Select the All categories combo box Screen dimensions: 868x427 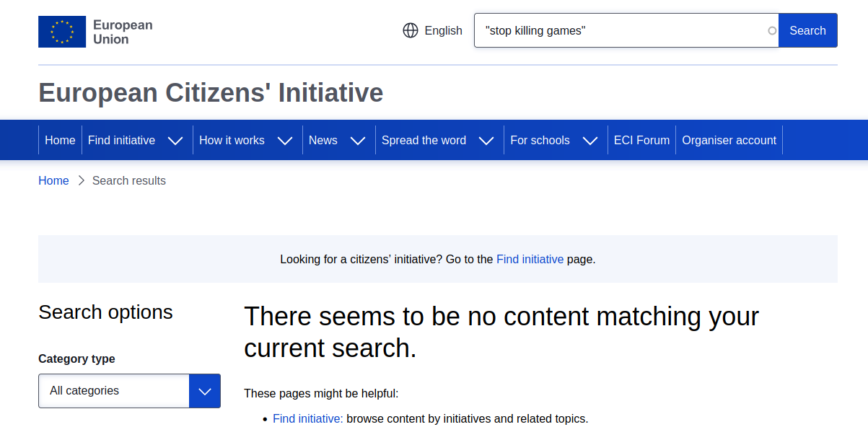(x=129, y=391)
